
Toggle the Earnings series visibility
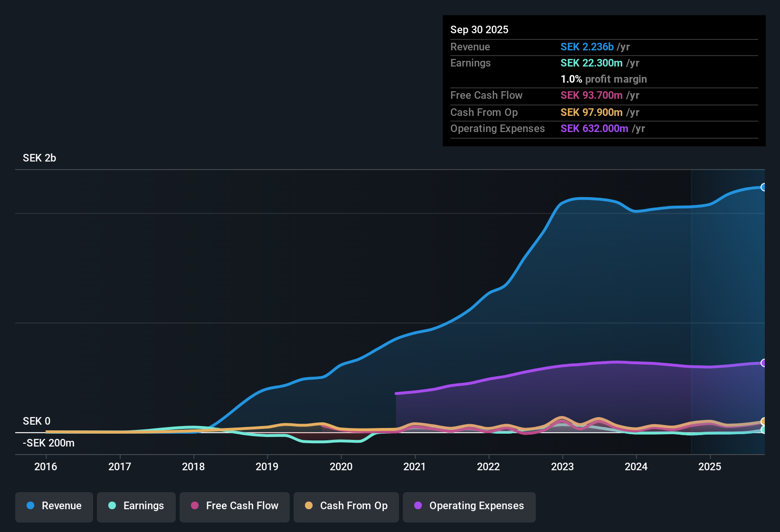[136, 506]
